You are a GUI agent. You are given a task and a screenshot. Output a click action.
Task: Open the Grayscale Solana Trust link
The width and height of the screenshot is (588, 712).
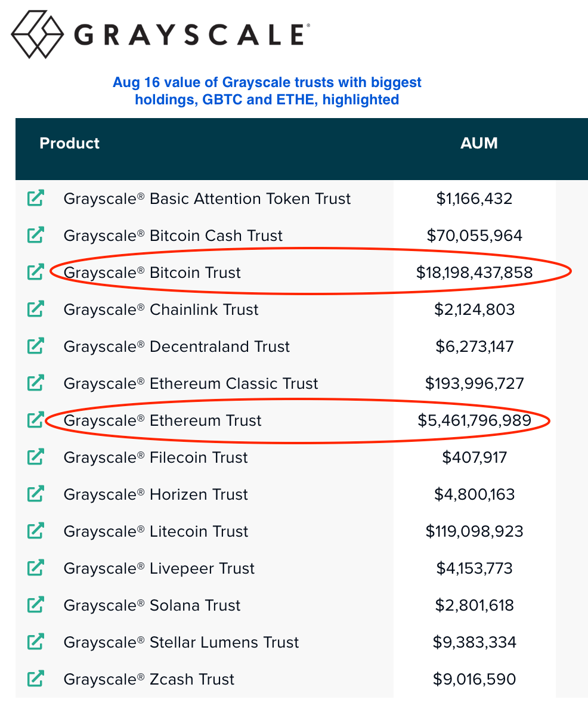coord(152,605)
